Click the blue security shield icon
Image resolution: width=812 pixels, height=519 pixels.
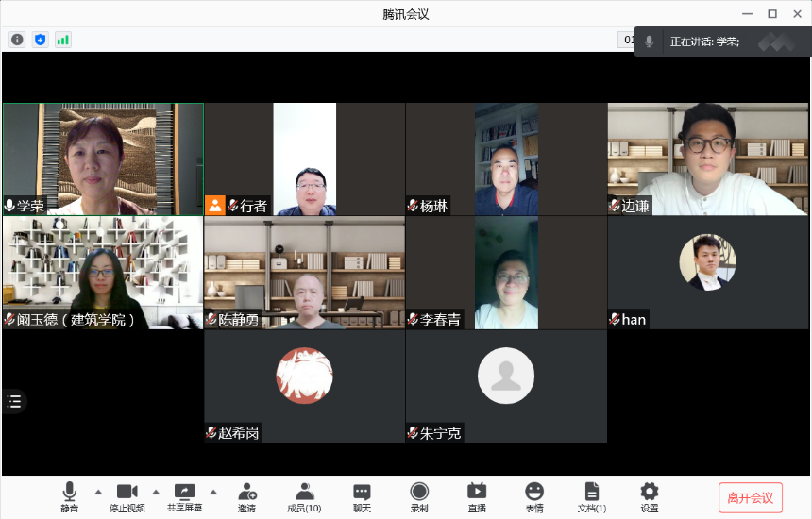(40, 40)
